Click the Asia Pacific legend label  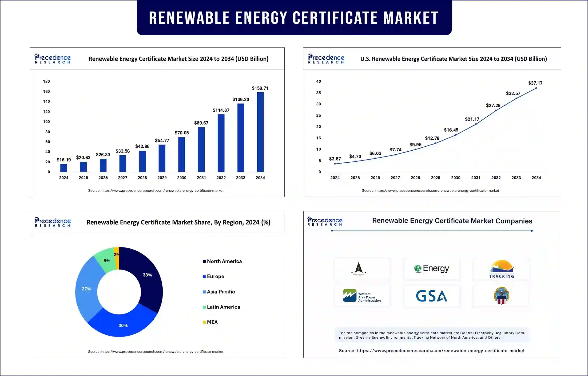click(221, 292)
